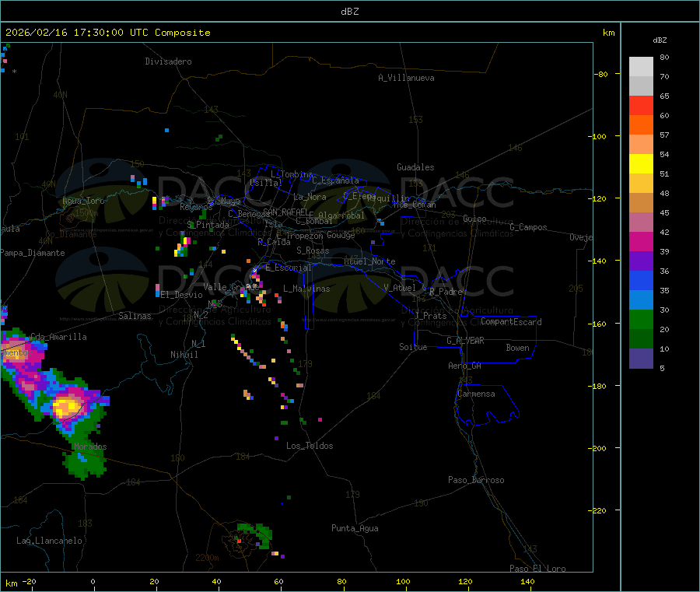Image resolution: width=700 pixels, height=592 pixels.
Task: Click the 'J_Prats' place label
Action: point(430,316)
